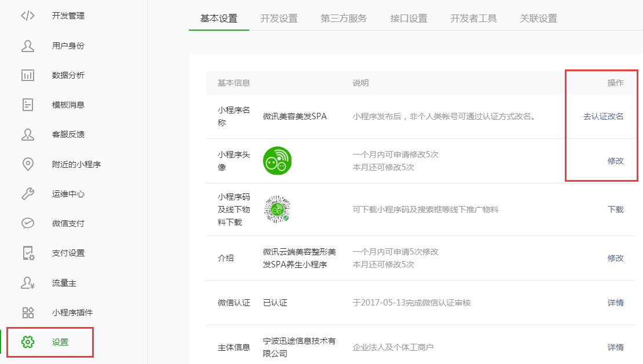Viewport: 643px width, 364px height.
Task: Click the code brackets icon for 开发管理
Action: [x=28, y=16]
